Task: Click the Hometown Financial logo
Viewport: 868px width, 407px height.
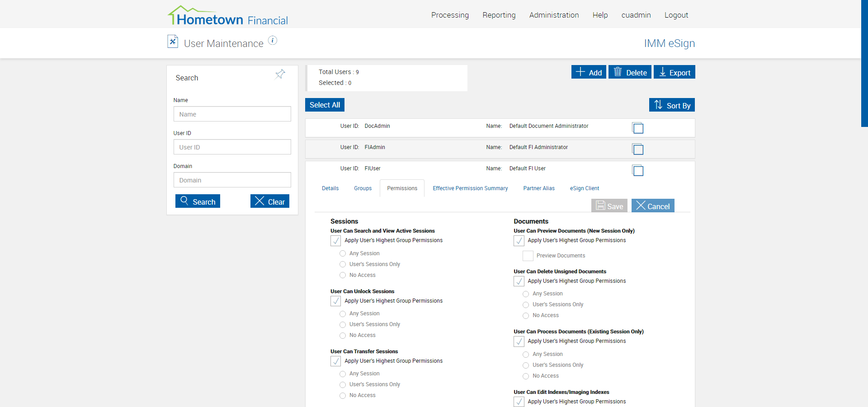Action: pos(228,16)
